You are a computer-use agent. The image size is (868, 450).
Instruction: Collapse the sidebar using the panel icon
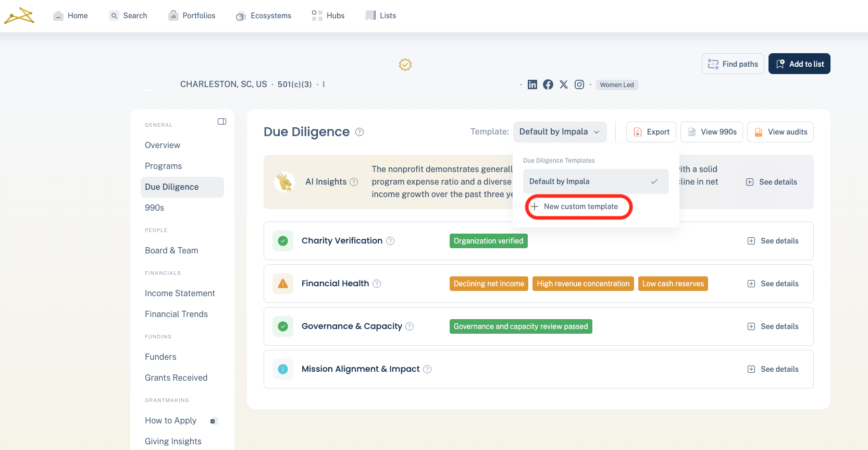[222, 121]
